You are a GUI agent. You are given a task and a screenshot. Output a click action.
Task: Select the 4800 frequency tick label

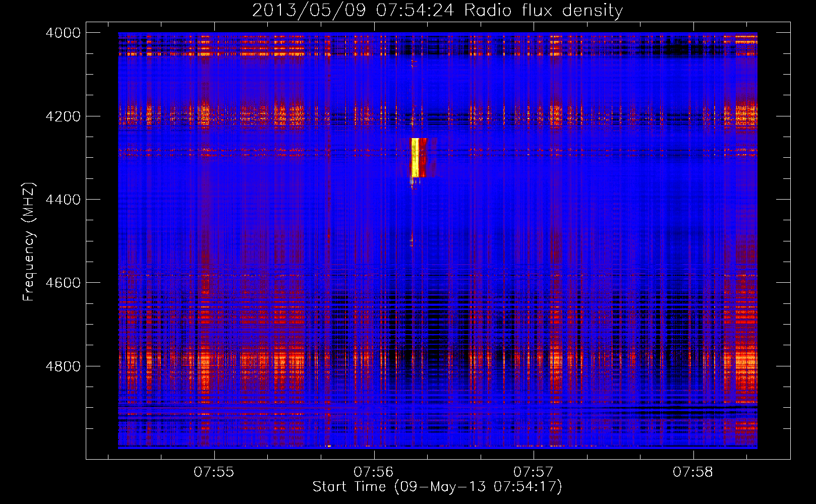tap(63, 366)
